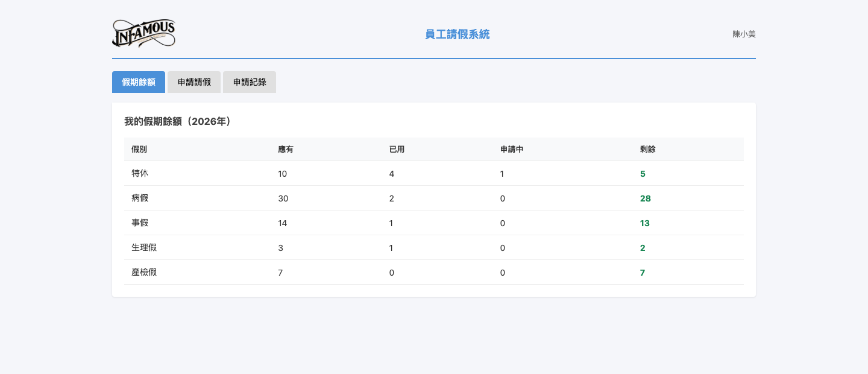Screen dimensions: 868x374
Task: Select the 生理假 leave type cell
Action: pos(144,247)
